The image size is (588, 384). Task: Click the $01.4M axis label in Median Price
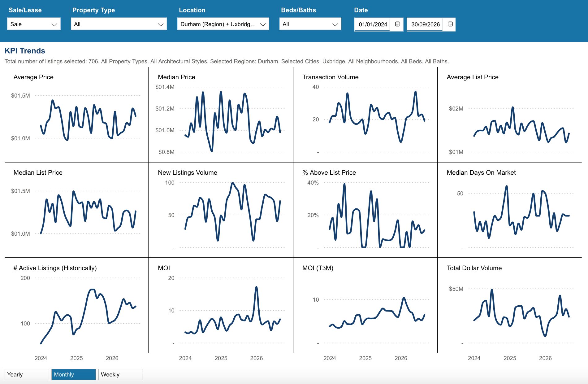[165, 87]
